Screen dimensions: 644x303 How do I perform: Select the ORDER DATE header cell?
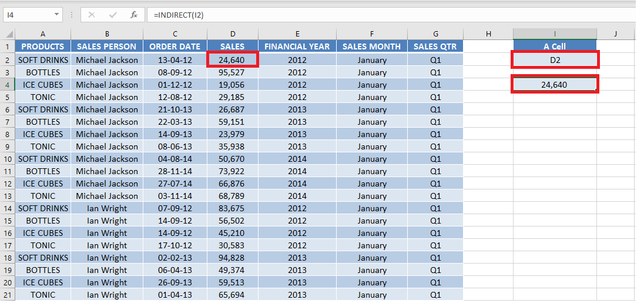click(175, 46)
